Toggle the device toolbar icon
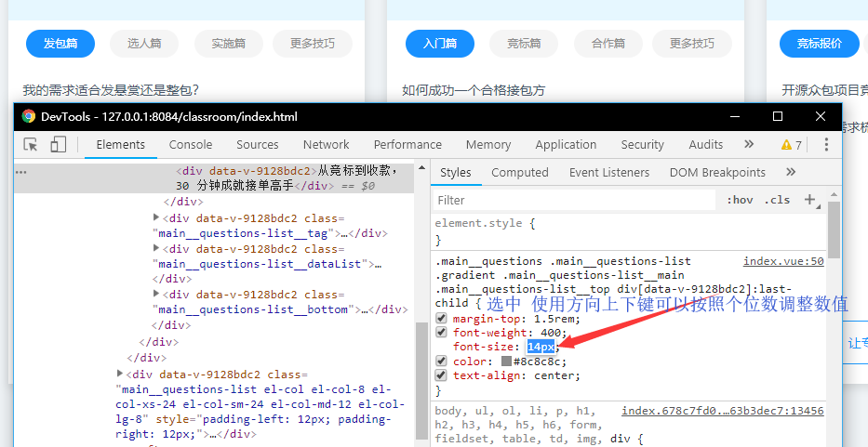This screenshot has height=447, width=868. (x=58, y=145)
